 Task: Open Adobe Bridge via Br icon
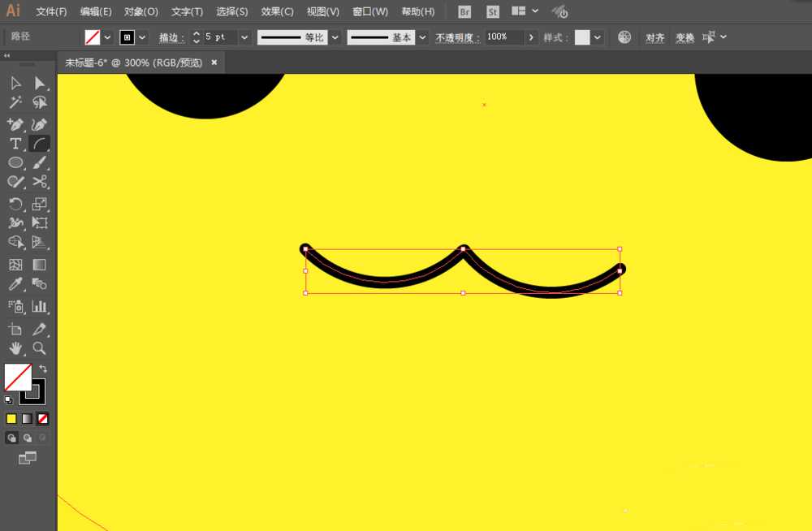pyautogui.click(x=464, y=12)
